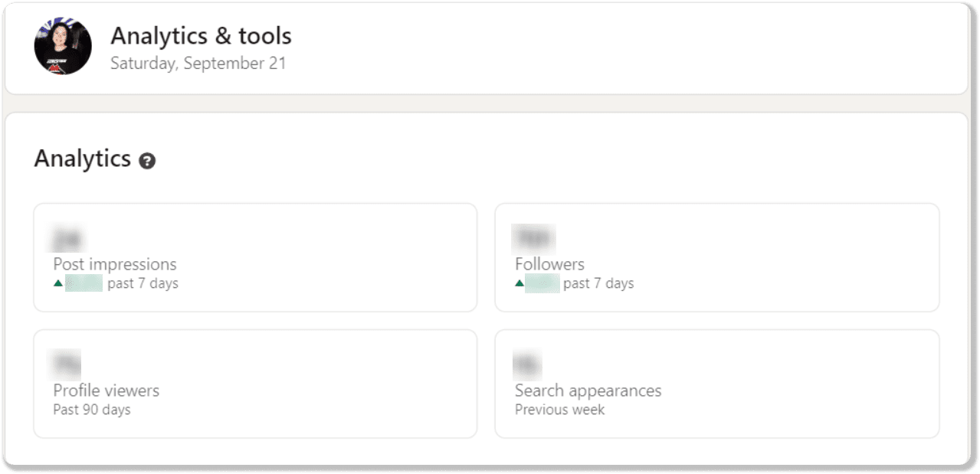This screenshot has width=980, height=474.
Task: Click the "Past 90 days" text
Action: (x=92, y=410)
